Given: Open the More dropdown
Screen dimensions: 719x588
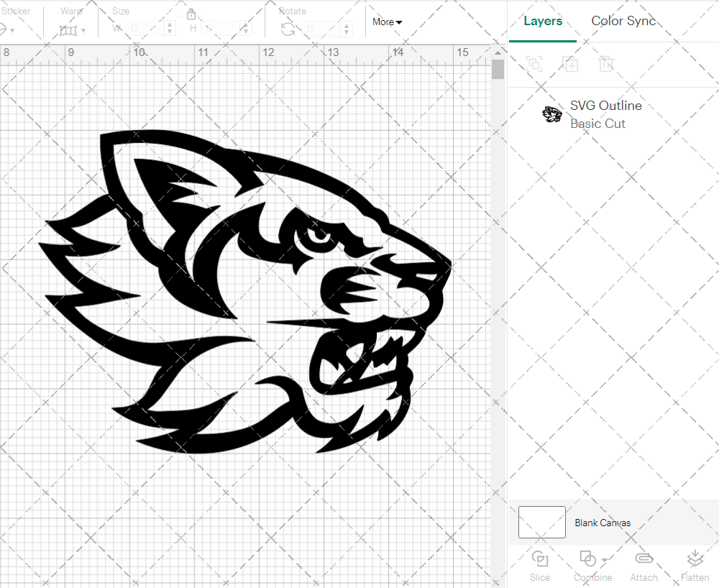Looking at the screenshot, I should [x=386, y=22].
